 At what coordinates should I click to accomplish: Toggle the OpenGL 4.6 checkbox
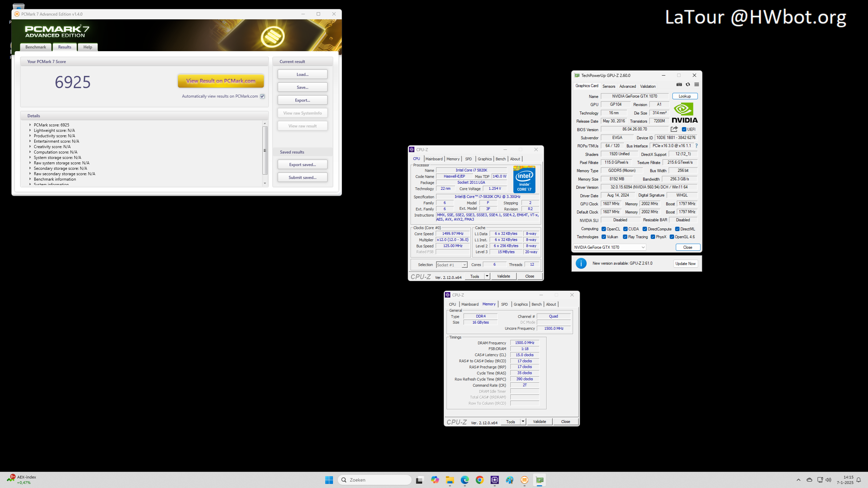[x=671, y=237]
